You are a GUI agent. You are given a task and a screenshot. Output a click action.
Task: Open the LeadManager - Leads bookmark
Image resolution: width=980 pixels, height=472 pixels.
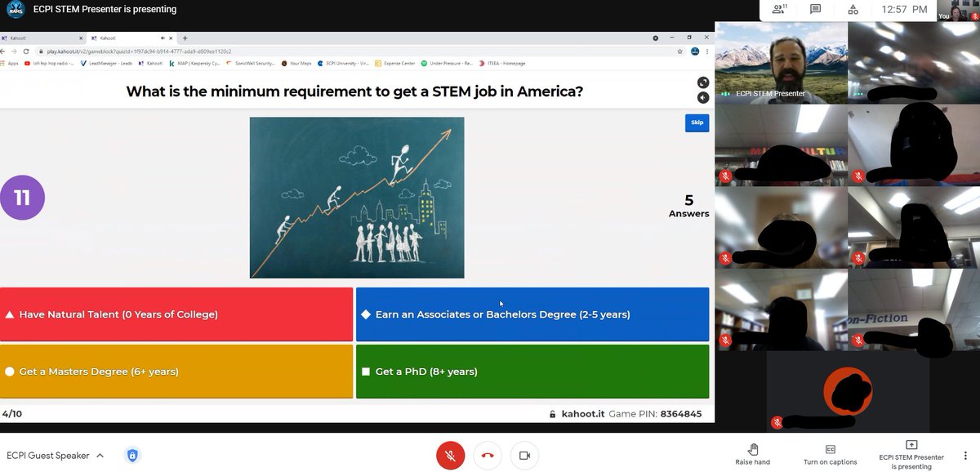coord(107,63)
